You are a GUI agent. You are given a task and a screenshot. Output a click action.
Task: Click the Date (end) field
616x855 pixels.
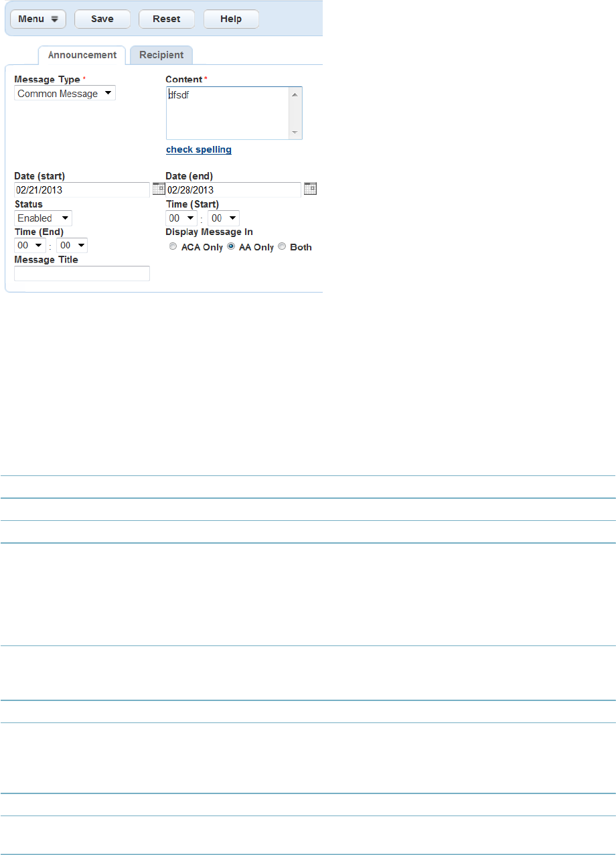234,189
